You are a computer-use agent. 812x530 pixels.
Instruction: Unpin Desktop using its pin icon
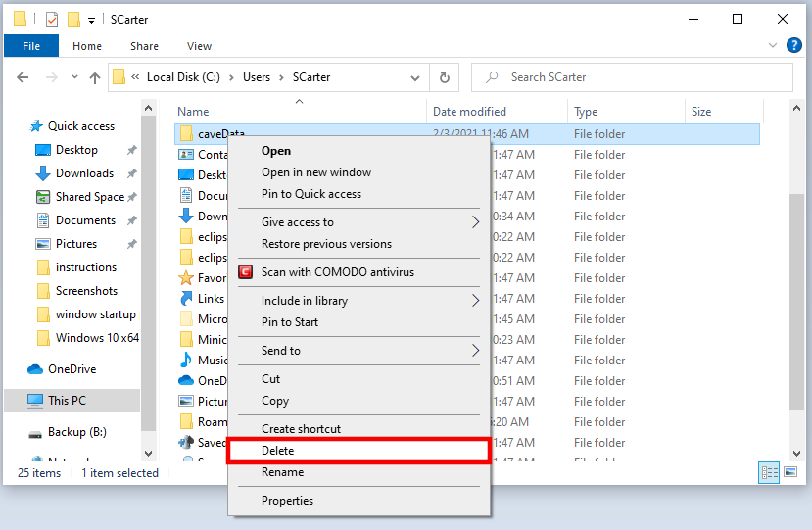coord(132,150)
